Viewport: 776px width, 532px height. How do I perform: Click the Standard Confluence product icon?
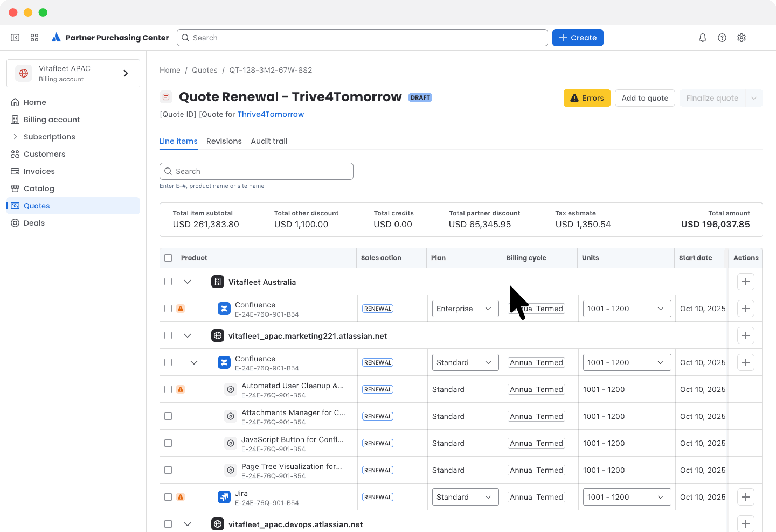(224, 362)
